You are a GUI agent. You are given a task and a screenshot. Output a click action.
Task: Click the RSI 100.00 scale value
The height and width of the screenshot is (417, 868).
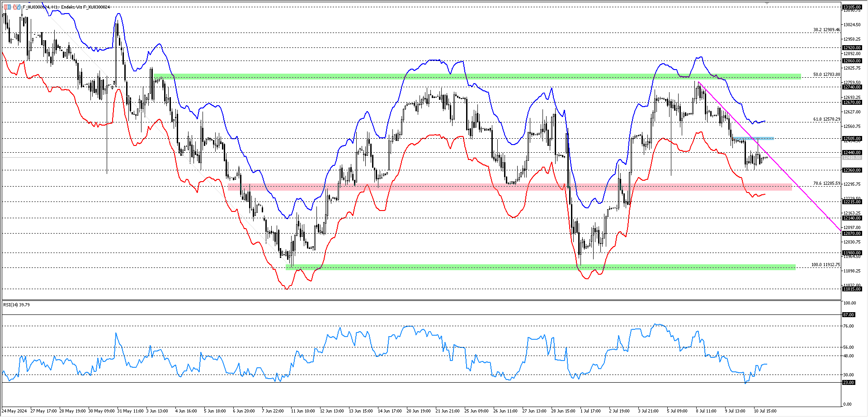850,303
